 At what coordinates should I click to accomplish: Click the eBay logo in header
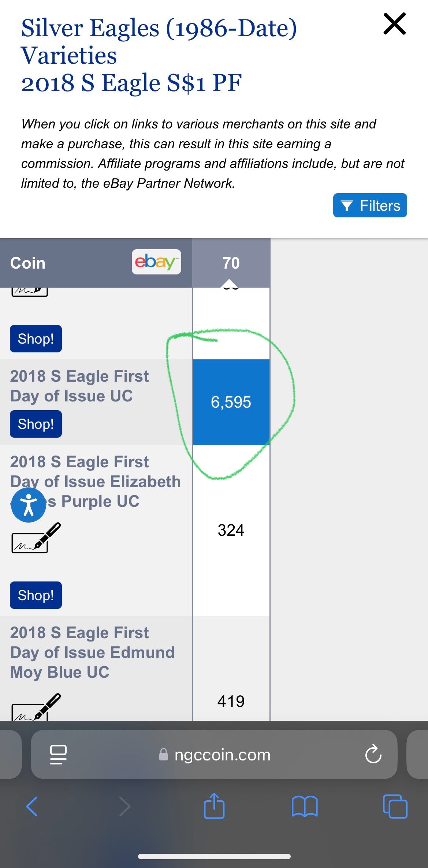point(156,262)
